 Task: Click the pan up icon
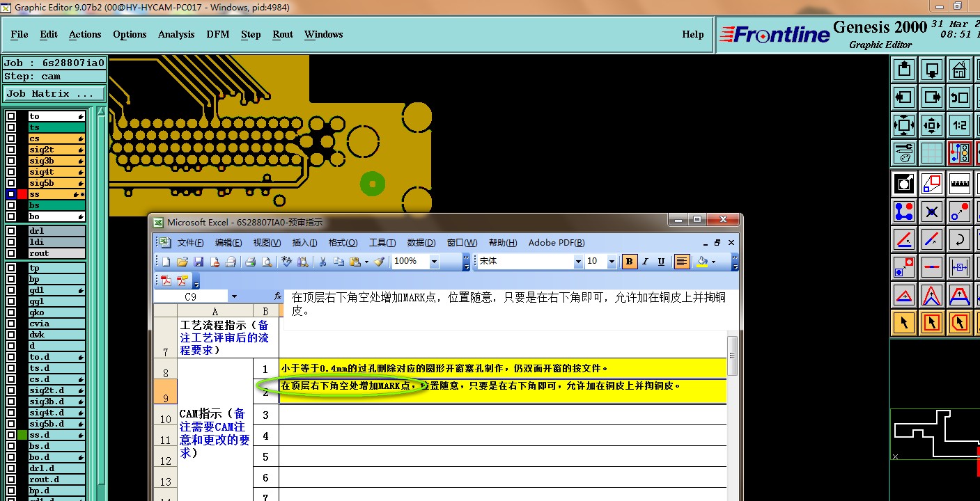pyautogui.click(x=904, y=70)
